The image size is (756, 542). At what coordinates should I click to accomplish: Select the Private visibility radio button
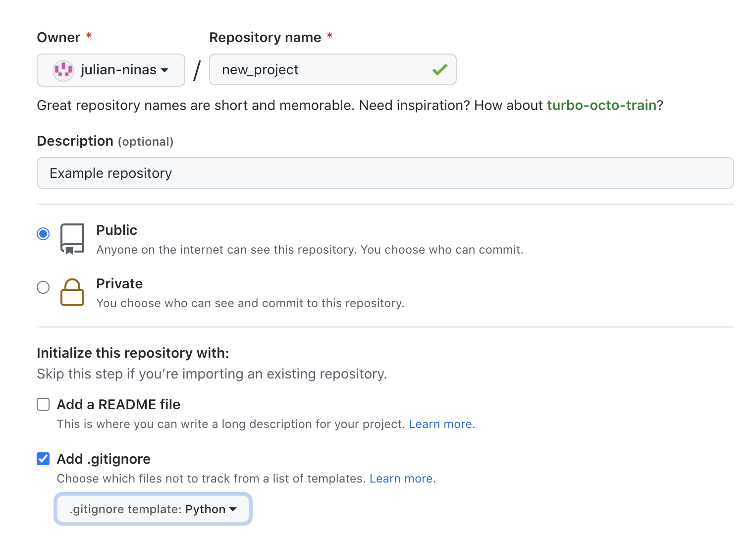(x=43, y=287)
